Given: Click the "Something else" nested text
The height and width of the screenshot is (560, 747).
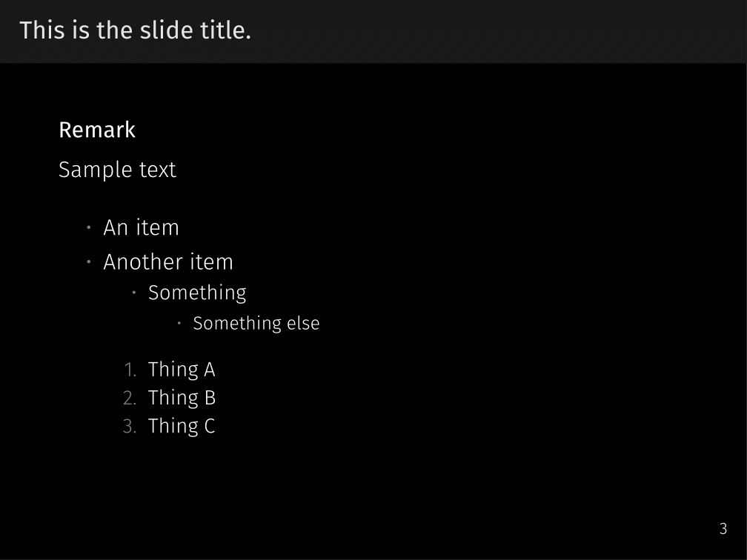Looking at the screenshot, I should click(256, 324).
